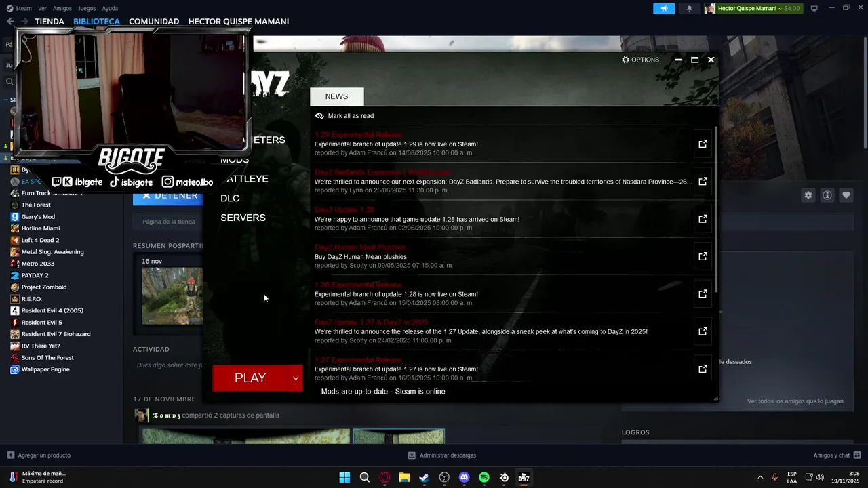The image size is (868, 488).
Task: Click the Garry's Mod game icon in library
Action: (x=15, y=217)
